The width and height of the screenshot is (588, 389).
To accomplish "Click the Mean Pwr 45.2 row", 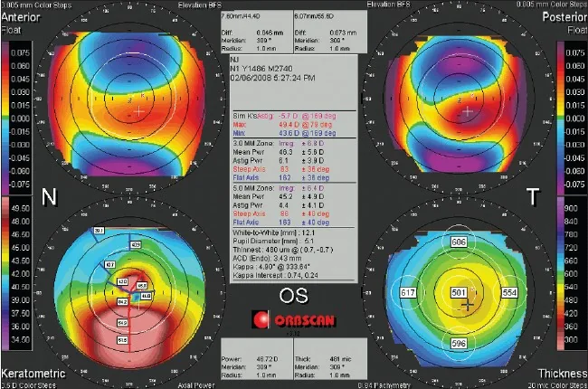I will (x=279, y=196).
